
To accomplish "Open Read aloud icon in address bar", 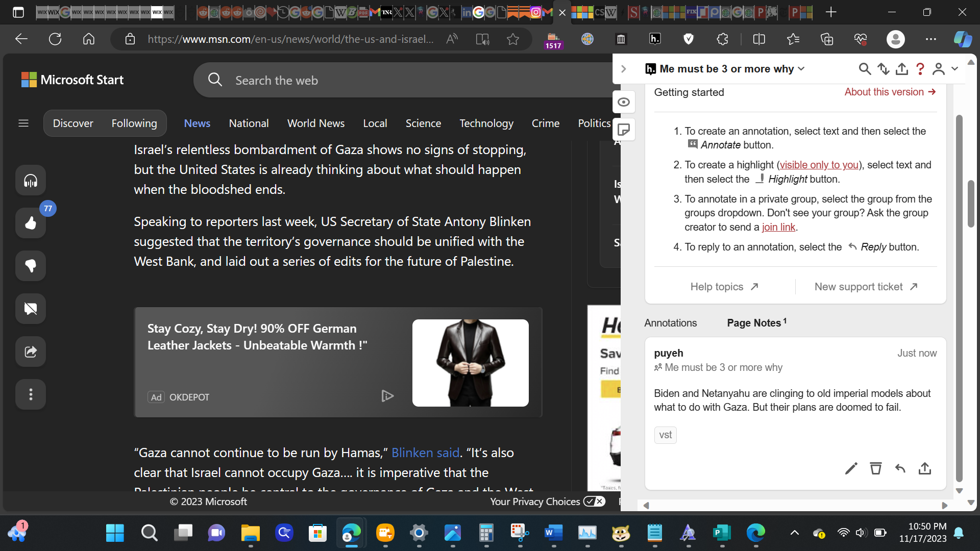I will (452, 39).
